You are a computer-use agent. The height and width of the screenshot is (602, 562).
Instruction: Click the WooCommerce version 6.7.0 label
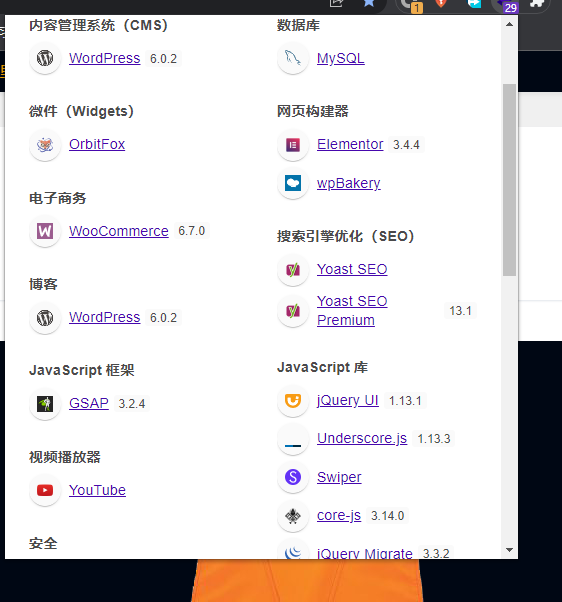192,231
